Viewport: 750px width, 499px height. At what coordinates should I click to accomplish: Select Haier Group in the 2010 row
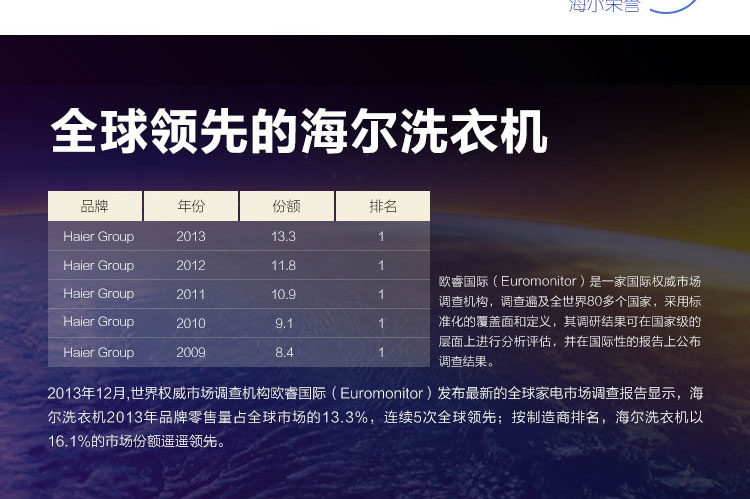(99, 322)
